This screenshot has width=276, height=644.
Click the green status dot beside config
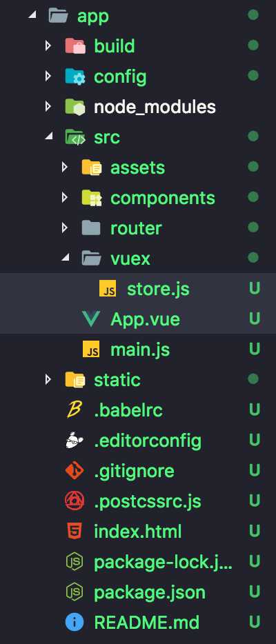point(253,76)
